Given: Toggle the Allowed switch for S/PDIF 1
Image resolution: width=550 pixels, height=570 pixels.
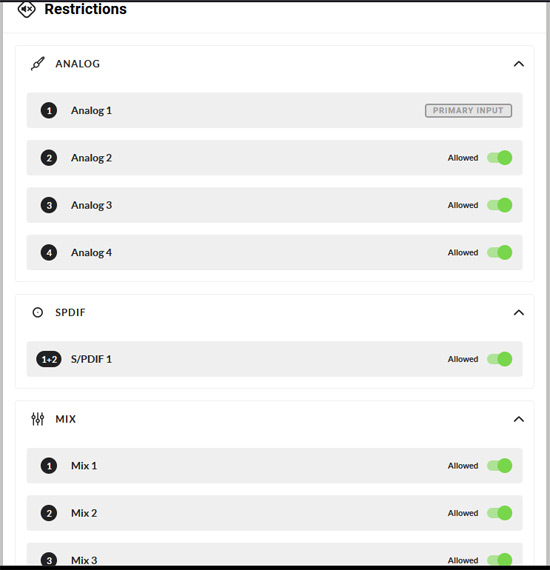Looking at the screenshot, I should pos(499,359).
